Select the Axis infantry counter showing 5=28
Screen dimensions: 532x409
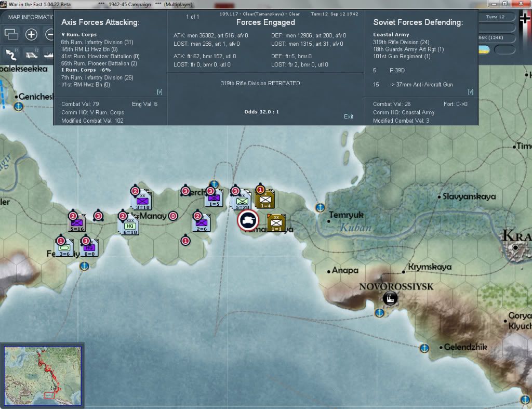click(242, 200)
